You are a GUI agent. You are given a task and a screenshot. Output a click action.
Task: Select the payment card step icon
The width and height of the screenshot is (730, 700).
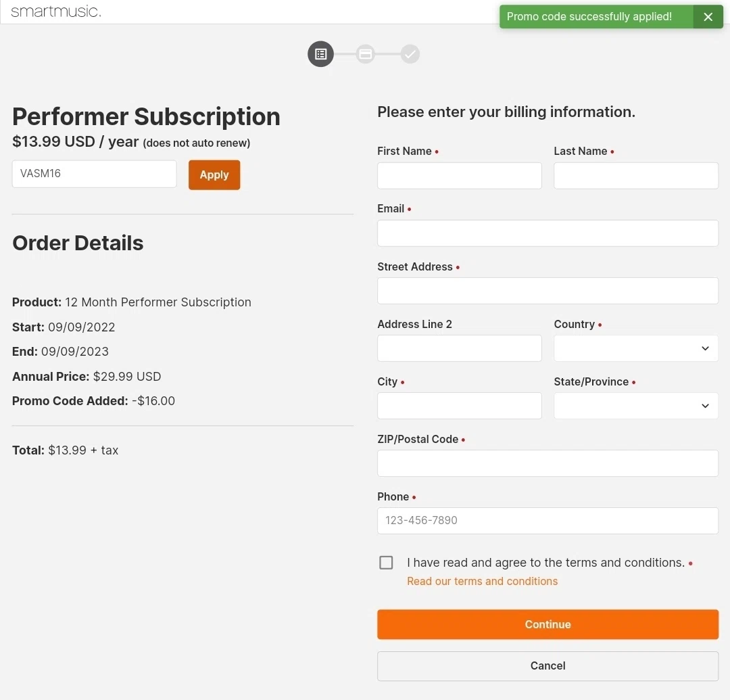(x=366, y=55)
